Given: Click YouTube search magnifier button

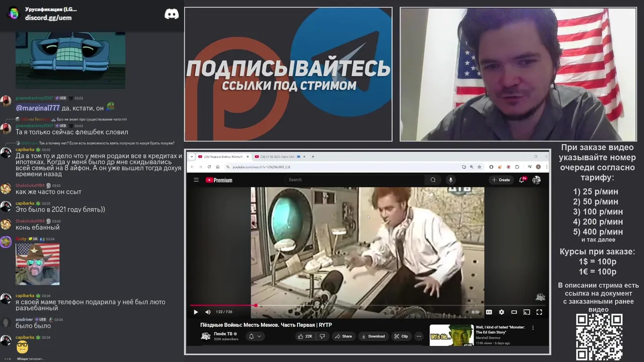Looking at the screenshot, I should pos(433,180).
